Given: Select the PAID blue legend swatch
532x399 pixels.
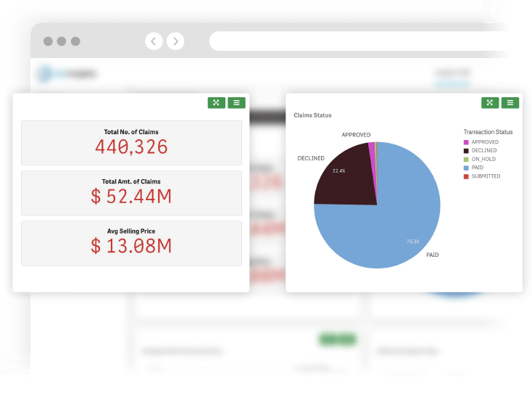Looking at the screenshot, I should point(466,168).
